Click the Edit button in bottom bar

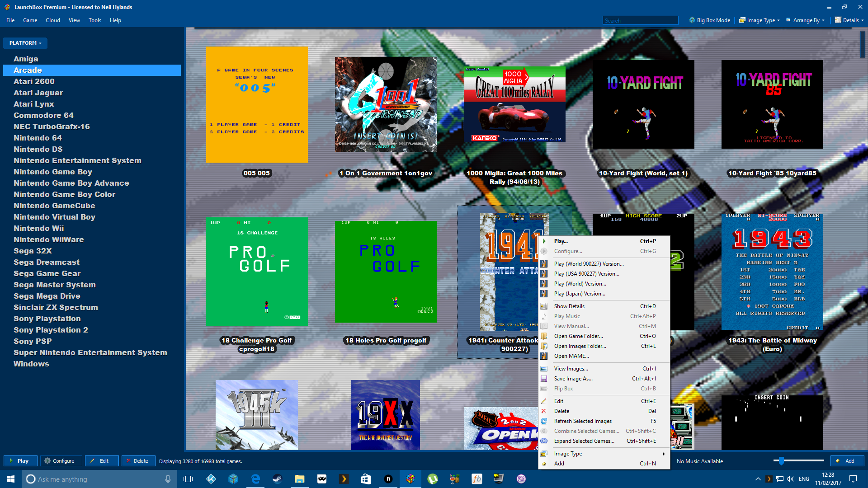[102, 461]
